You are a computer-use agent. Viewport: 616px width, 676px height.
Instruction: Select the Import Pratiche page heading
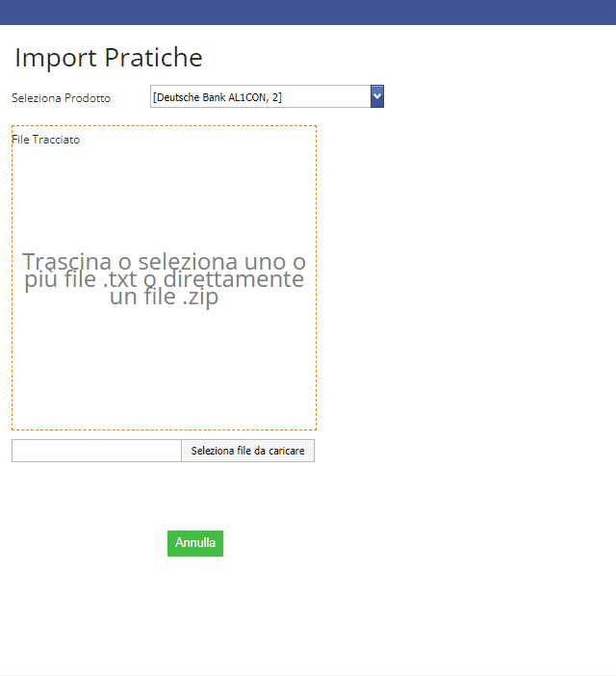(x=109, y=58)
